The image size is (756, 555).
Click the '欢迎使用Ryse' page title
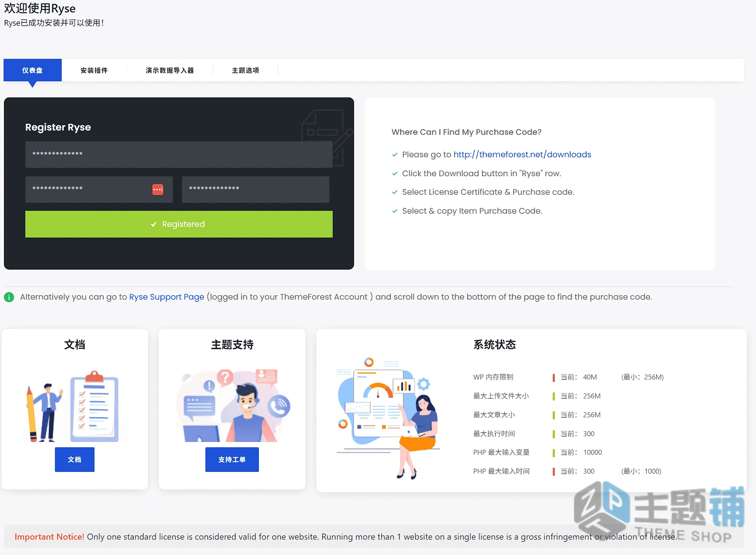click(x=40, y=8)
